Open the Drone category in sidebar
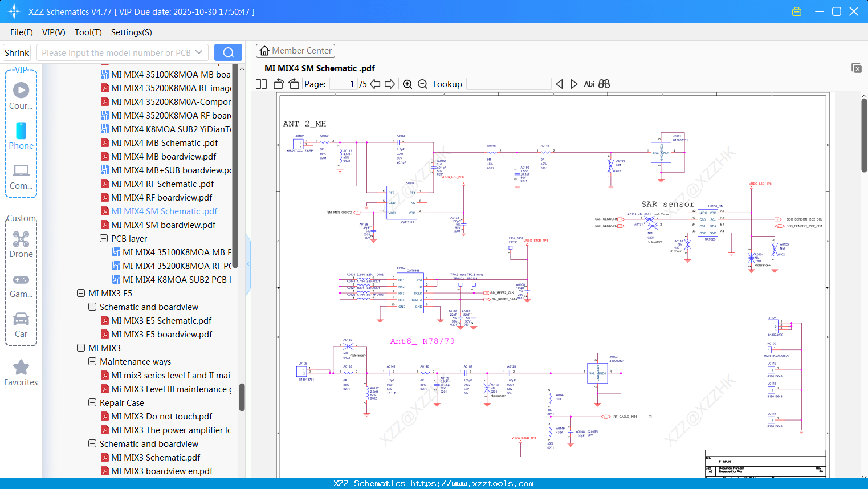 [21, 244]
